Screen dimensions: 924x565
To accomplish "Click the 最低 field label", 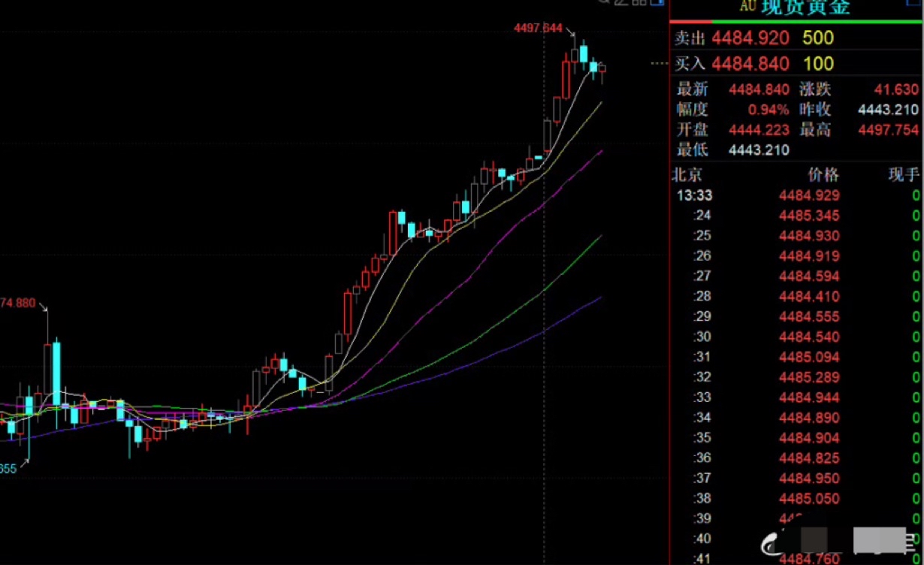I will [692, 150].
